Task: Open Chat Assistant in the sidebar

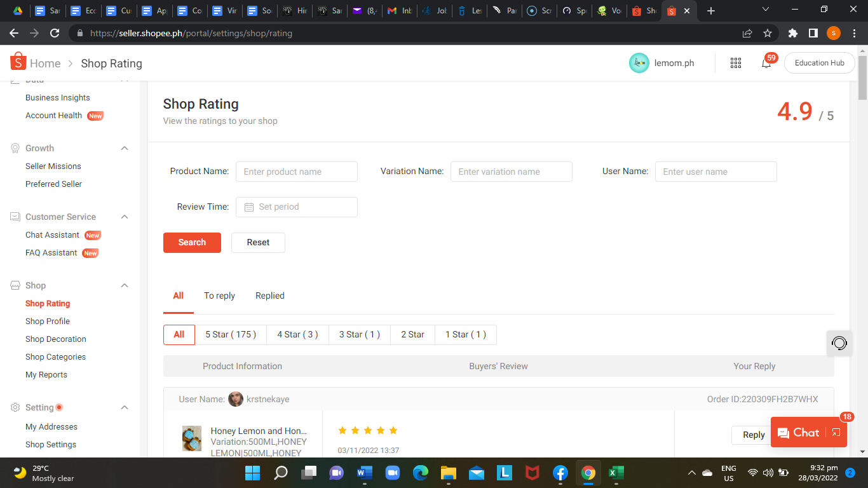Action: [52, 235]
